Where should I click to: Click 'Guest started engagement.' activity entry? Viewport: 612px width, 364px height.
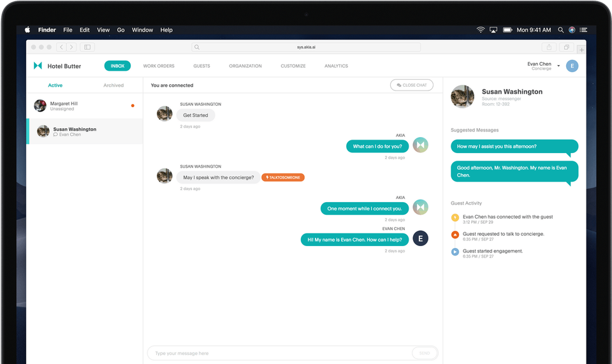pos(493,251)
